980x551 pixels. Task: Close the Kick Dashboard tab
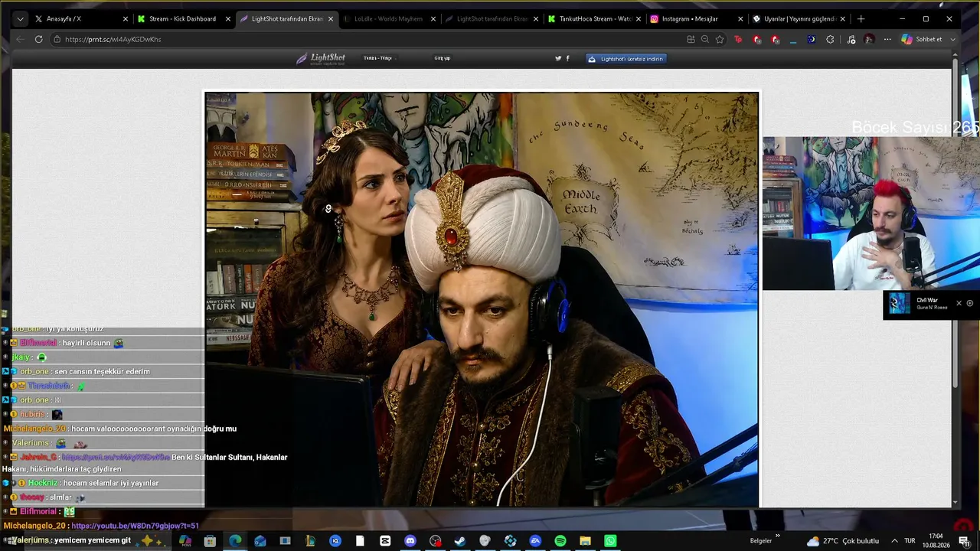point(228,19)
